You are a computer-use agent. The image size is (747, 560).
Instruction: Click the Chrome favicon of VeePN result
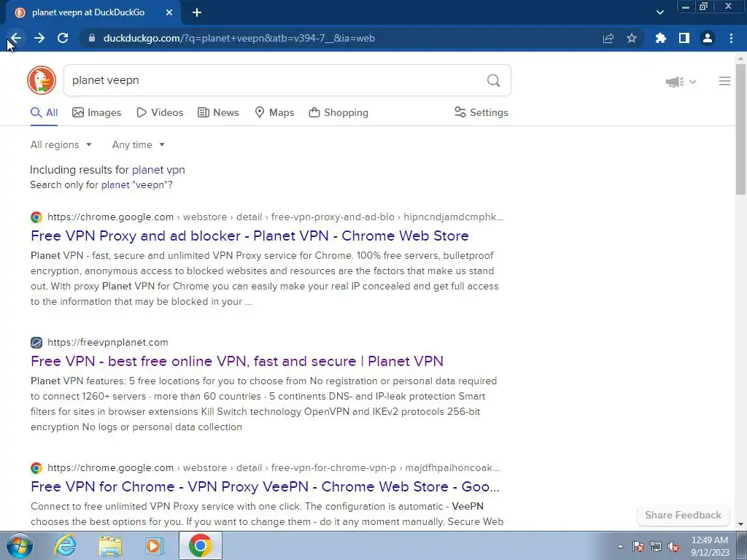point(36,467)
